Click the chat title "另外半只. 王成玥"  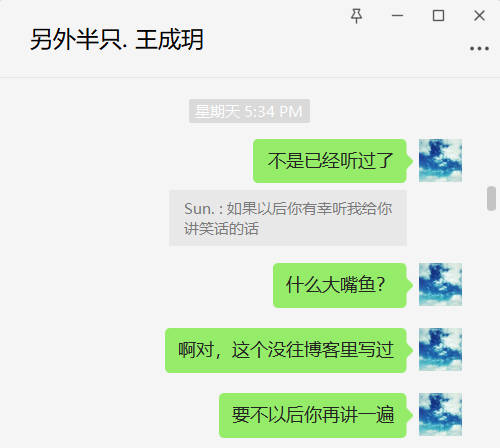coord(117,40)
